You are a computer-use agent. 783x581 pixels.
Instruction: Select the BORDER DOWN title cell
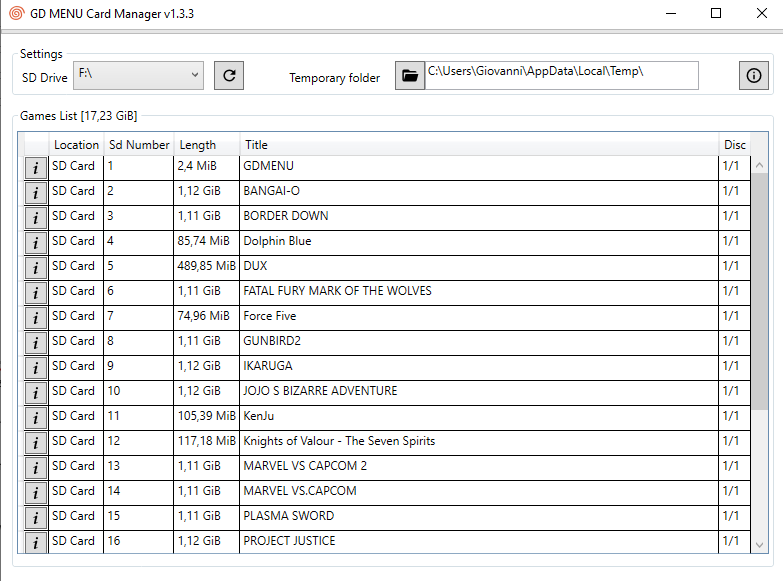pyautogui.click(x=479, y=218)
